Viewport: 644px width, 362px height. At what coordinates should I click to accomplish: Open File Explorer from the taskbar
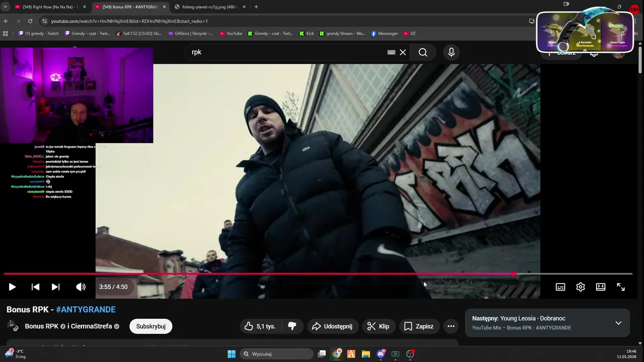coord(366,354)
